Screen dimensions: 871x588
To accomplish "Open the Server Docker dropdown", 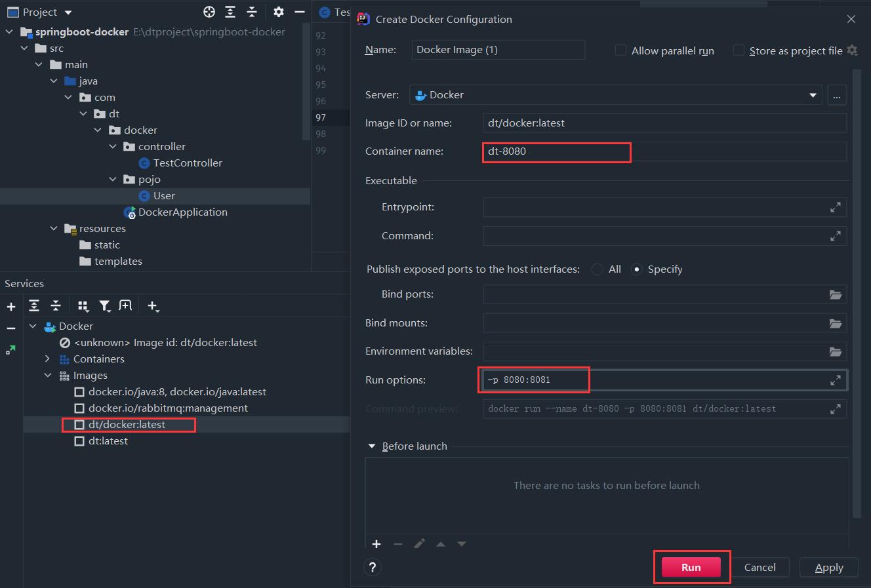I will point(616,95).
